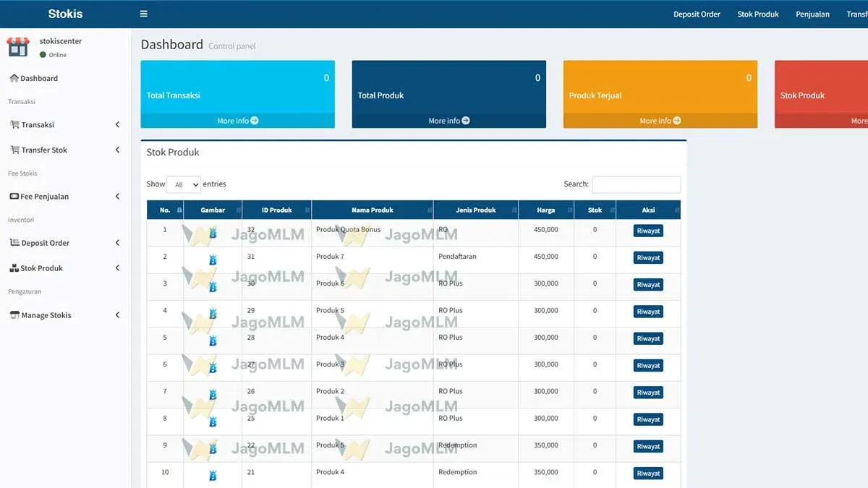This screenshot has height=488, width=868.
Task: Click the Riwayat button for Produk 7
Action: [x=647, y=257]
